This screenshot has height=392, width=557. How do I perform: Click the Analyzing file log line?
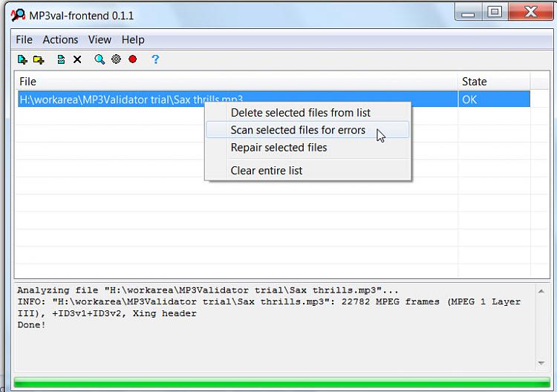point(208,290)
